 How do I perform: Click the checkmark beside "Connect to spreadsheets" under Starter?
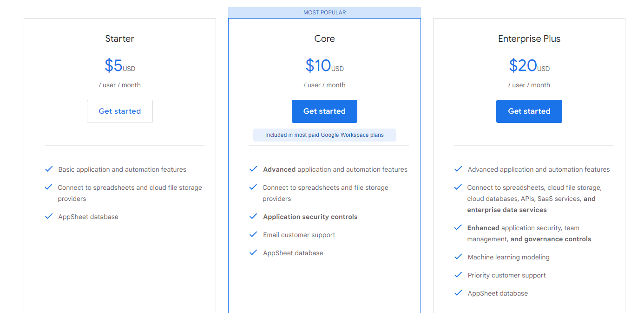click(x=49, y=187)
